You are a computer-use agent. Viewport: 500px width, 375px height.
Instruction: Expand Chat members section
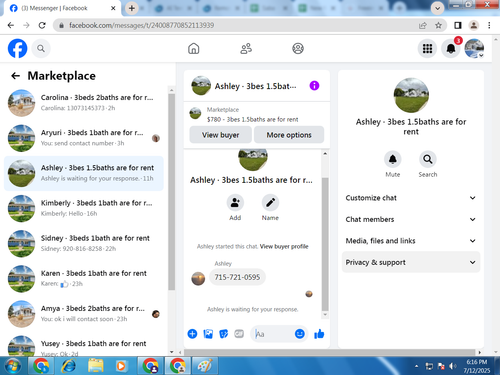pyautogui.click(x=411, y=219)
